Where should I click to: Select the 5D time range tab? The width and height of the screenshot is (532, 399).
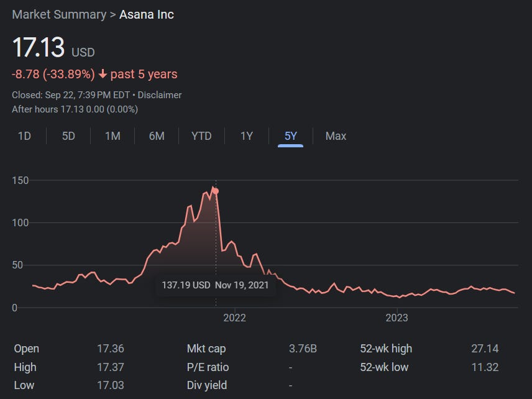pos(68,136)
